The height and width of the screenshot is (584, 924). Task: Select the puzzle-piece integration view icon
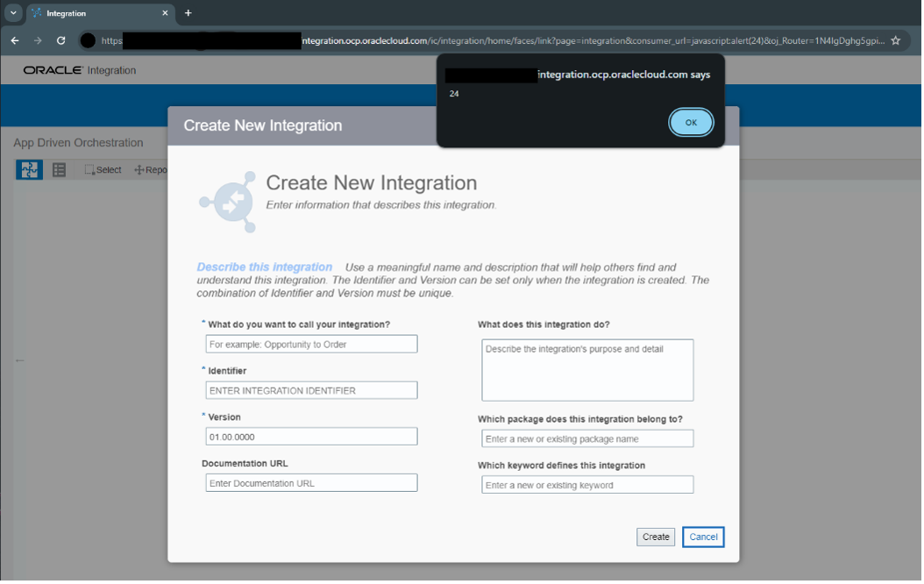tap(29, 169)
